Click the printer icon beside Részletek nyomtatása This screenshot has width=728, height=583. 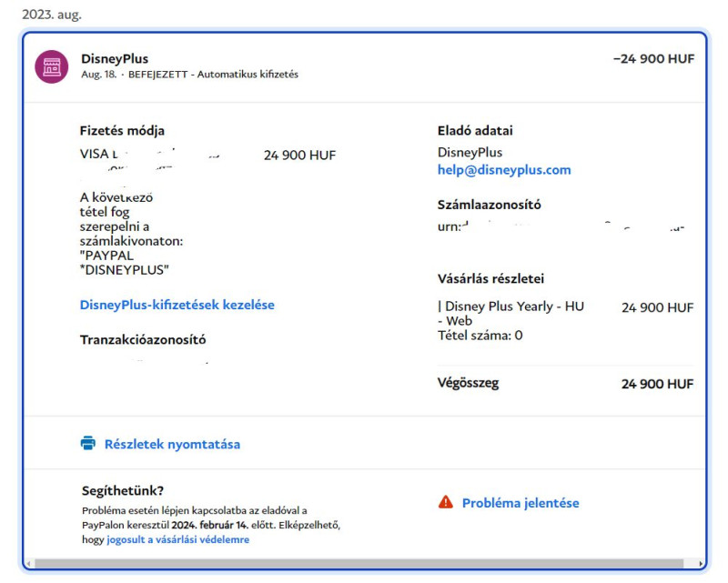click(87, 443)
